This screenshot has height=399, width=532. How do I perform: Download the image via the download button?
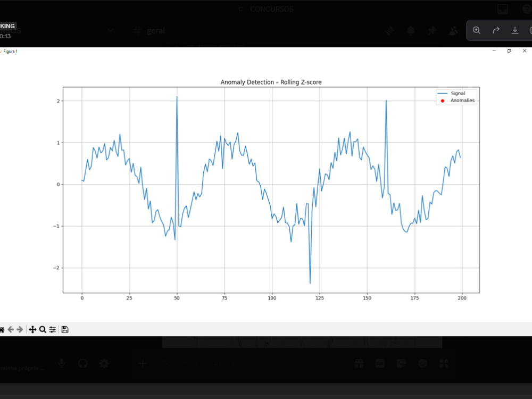click(515, 30)
